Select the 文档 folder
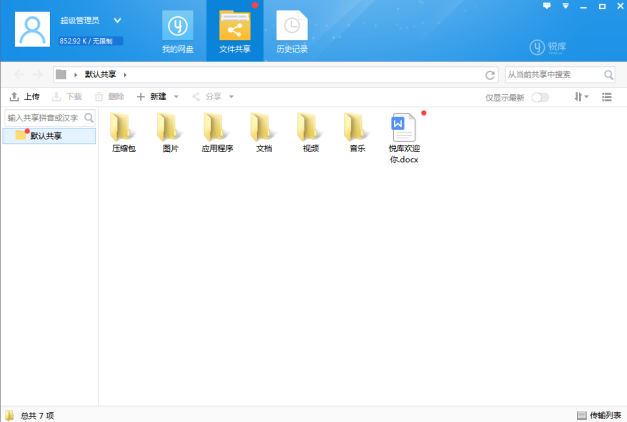Viewport: 627px width, 422px height. (x=264, y=132)
